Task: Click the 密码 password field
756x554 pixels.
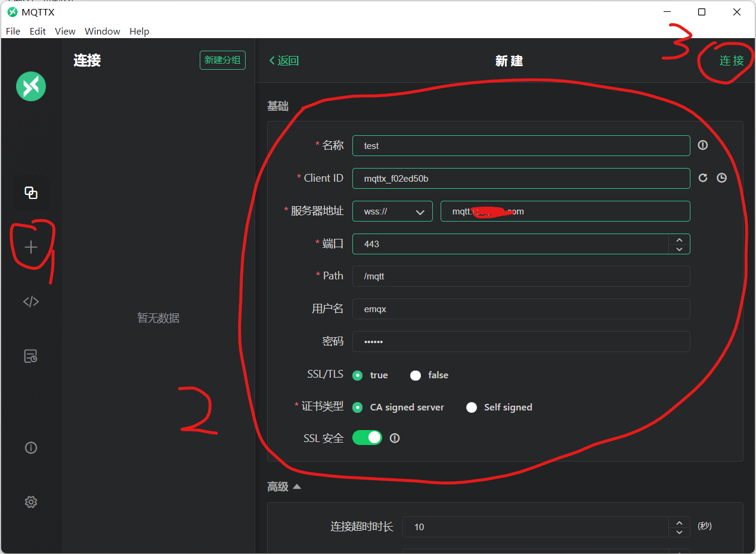Action: pos(521,342)
